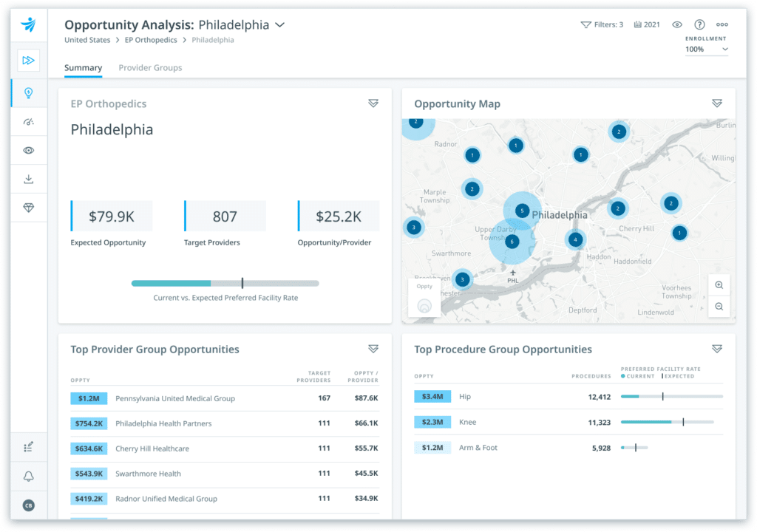Open the EP Orthopedics breadcrumb link

tap(151, 40)
